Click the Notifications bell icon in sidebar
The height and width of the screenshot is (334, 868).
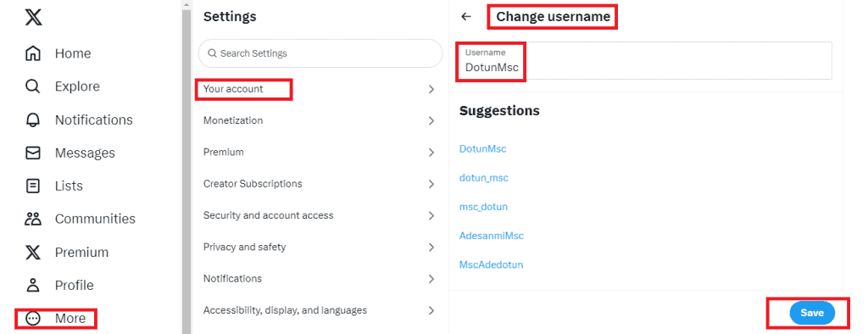33,120
